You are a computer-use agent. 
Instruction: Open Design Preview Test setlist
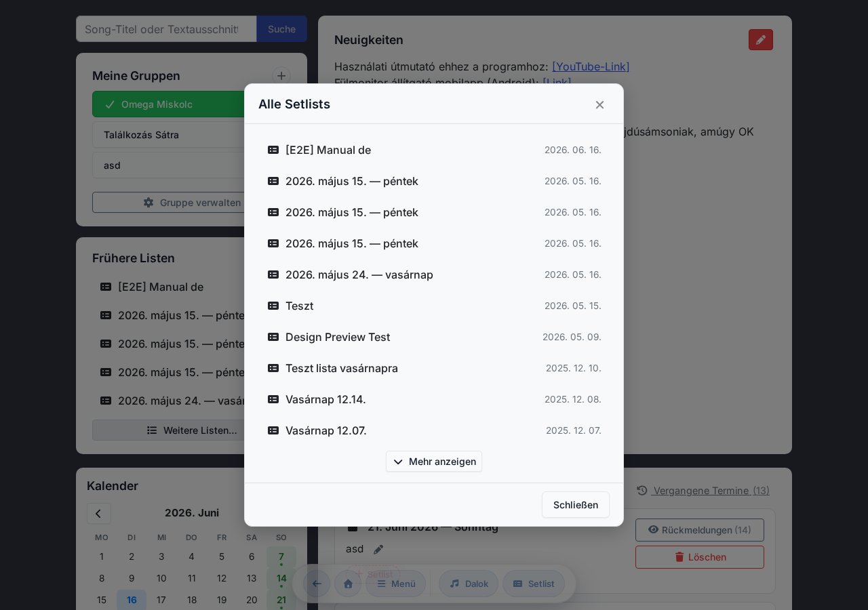434,337
